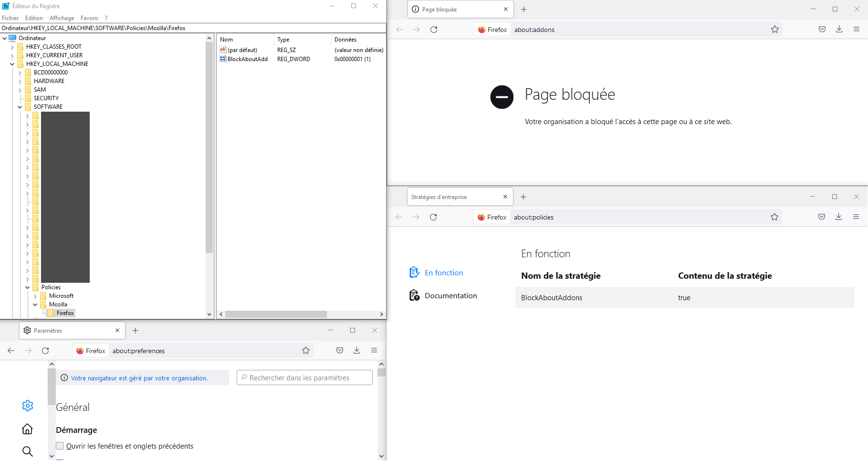Image resolution: width=868 pixels, height=461 pixels.
Task: Click the 'Rechercher dans les paramètres' search field
Action: (305, 378)
